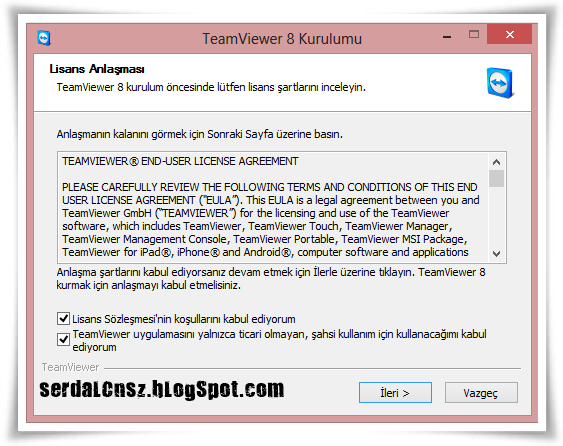Click the license scrollbar up arrow
563x446 pixels.
497,162
